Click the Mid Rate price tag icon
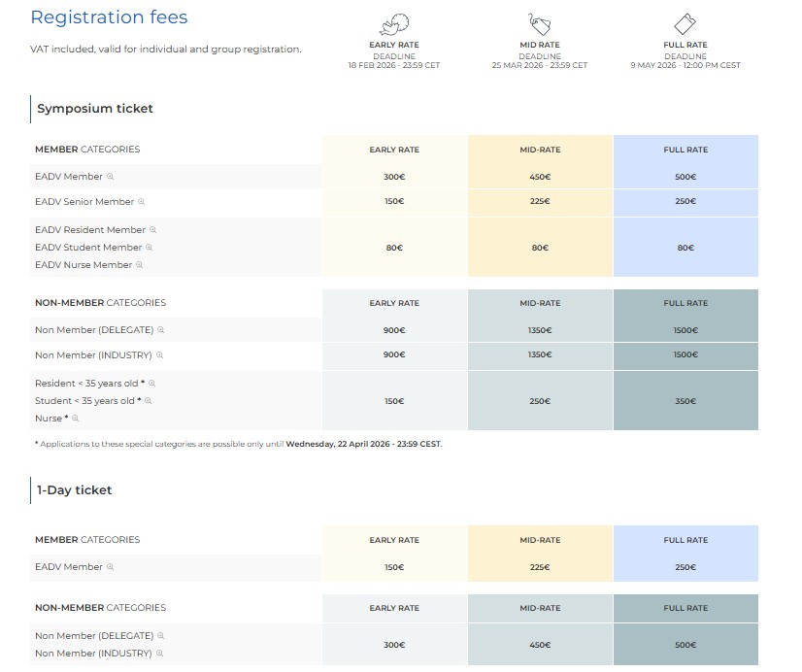The height and width of the screenshot is (672, 802). (540, 24)
